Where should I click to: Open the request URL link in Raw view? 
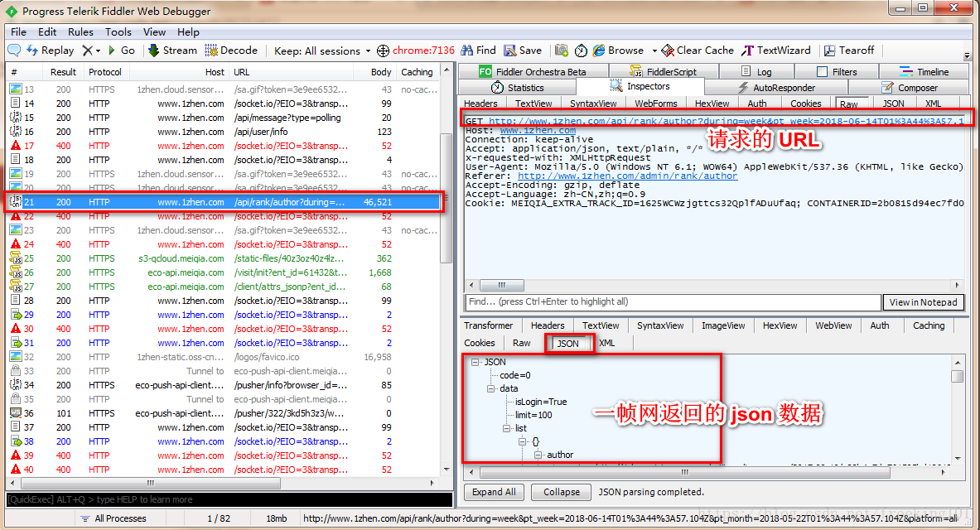pyautogui.click(x=726, y=121)
